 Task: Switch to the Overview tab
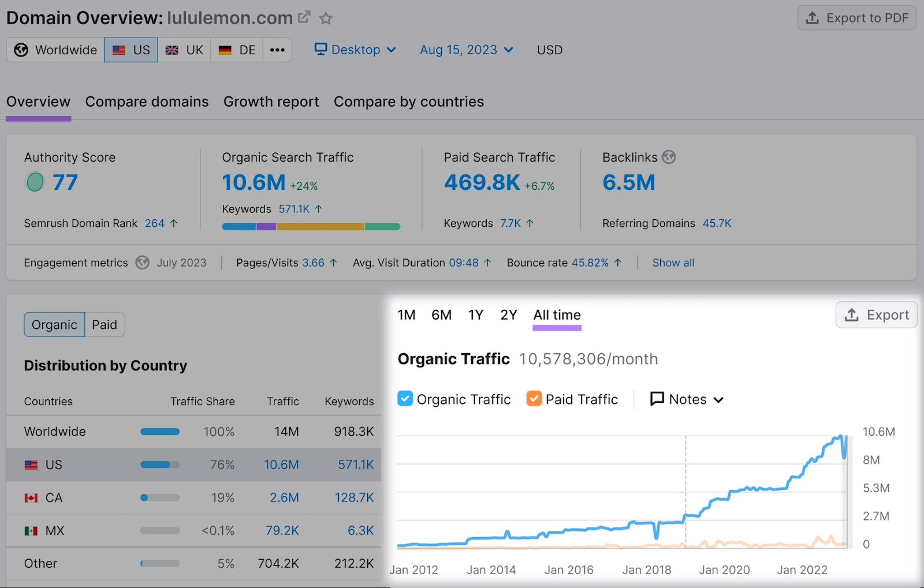tap(38, 102)
